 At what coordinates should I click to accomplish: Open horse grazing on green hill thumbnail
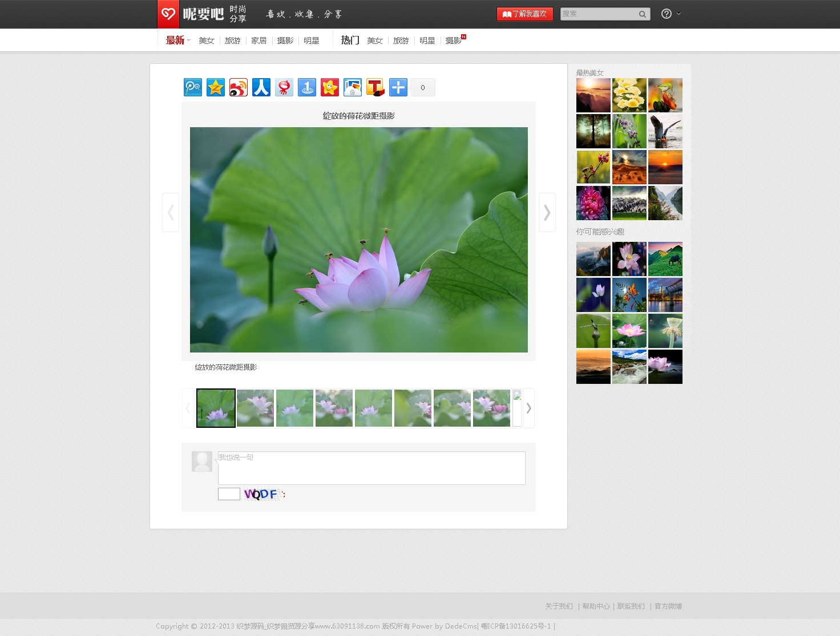[665, 259]
